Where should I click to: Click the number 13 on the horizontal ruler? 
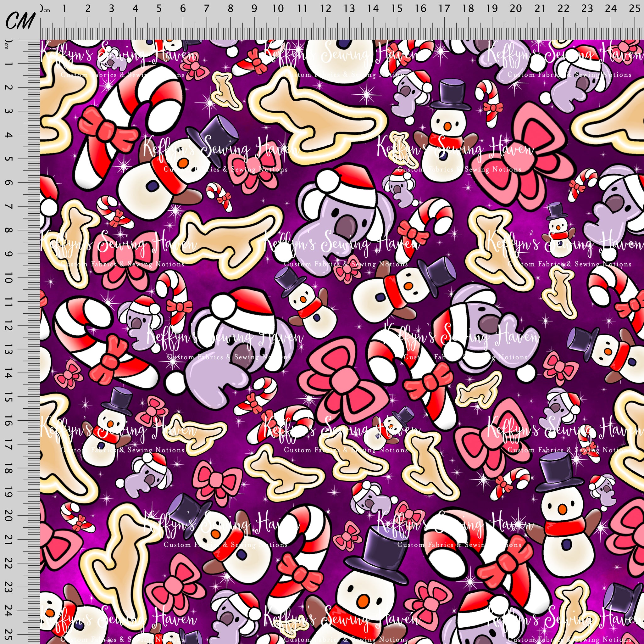click(x=349, y=8)
